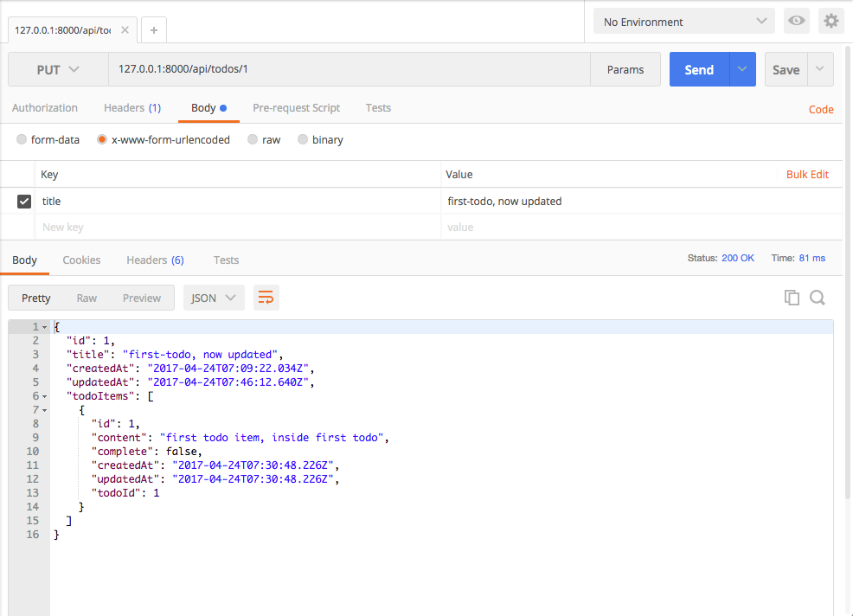Image resolution: width=853 pixels, height=616 pixels.
Task: Open the JSON format dropdown
Action: [x=214, y=298]
